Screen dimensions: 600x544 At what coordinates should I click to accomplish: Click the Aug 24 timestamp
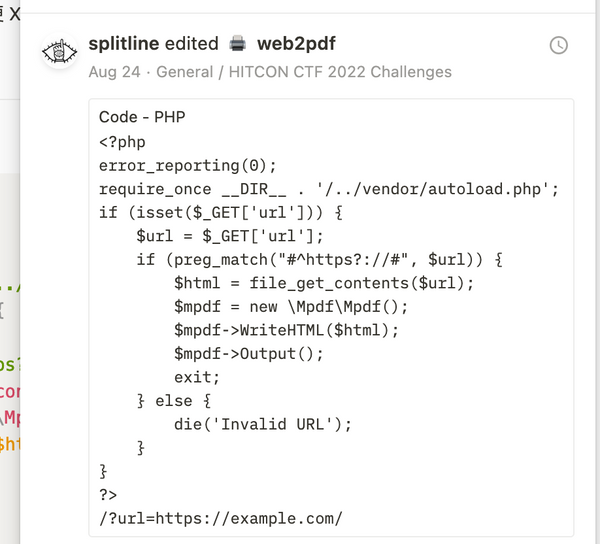click(x=114, y=72)
